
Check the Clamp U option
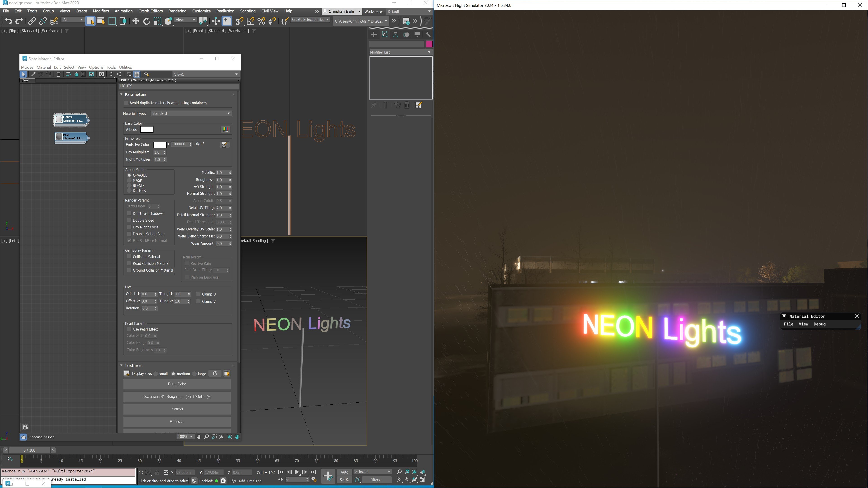click(198, 294)
